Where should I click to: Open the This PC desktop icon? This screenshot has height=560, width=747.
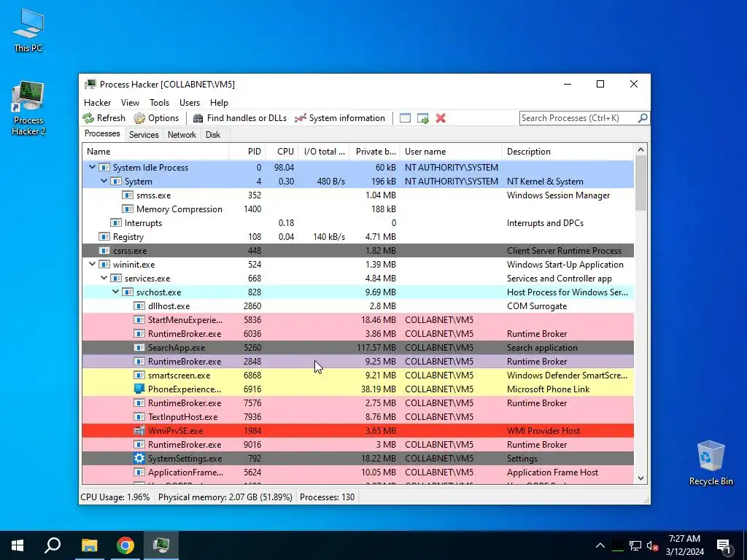point(28,30)
